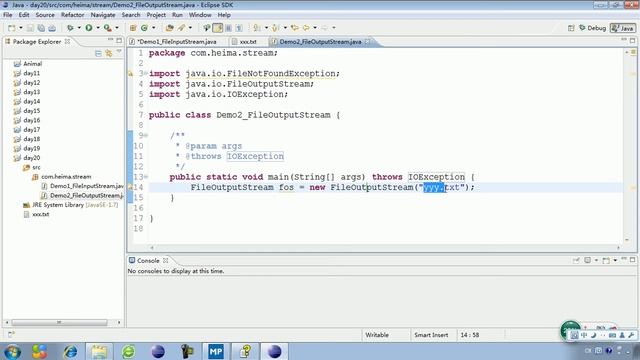640x360 pixels.
Task: Click the Next Annotation toolbar icon
Action: click(x=257, y=28)
